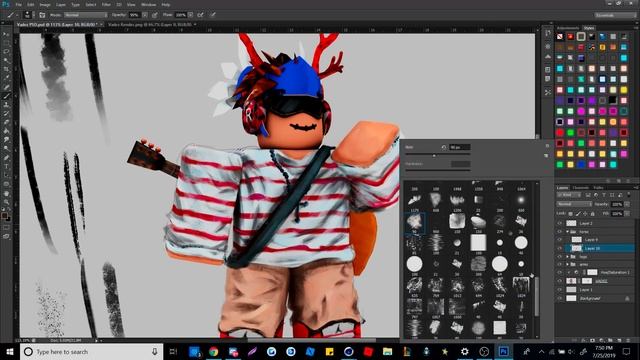Viewport: 640px width, 360px height.
Task: Select the Rectangular Marquee tool
Action: (x=6, y=43)
